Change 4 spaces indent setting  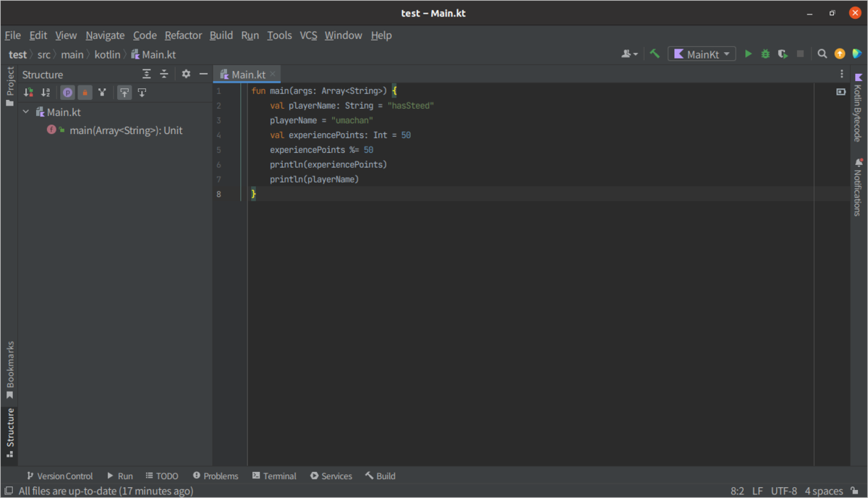pyautogui.click(x=824, y=491)
